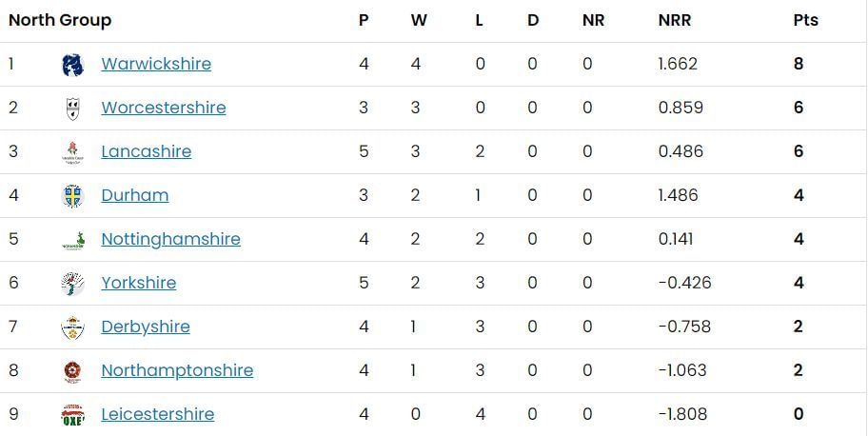Click the Pts column header

(805, 20)
